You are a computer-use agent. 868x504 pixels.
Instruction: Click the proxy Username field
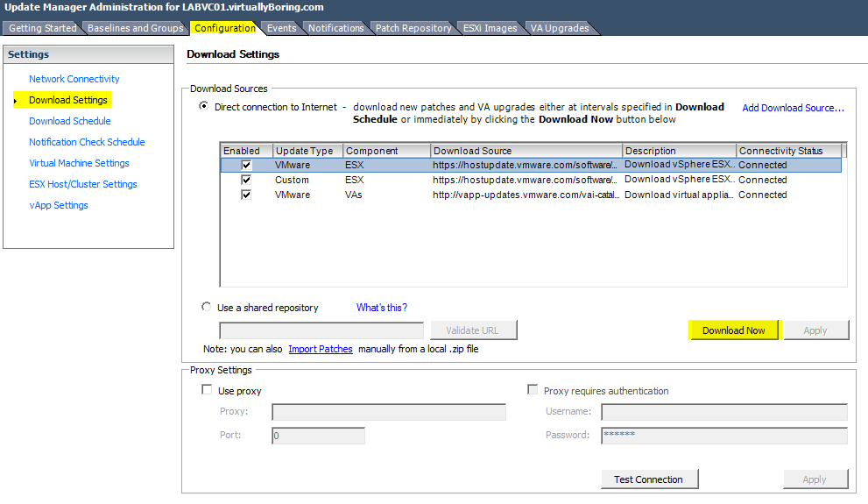click(x=724, y=412)
